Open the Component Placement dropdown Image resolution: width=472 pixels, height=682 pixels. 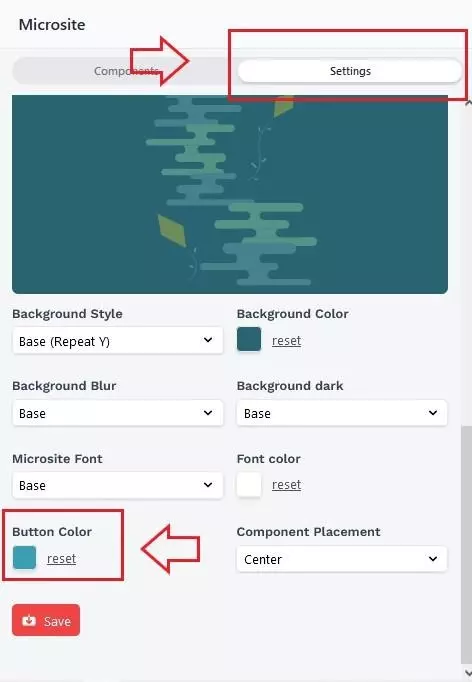tap(342, 559)
